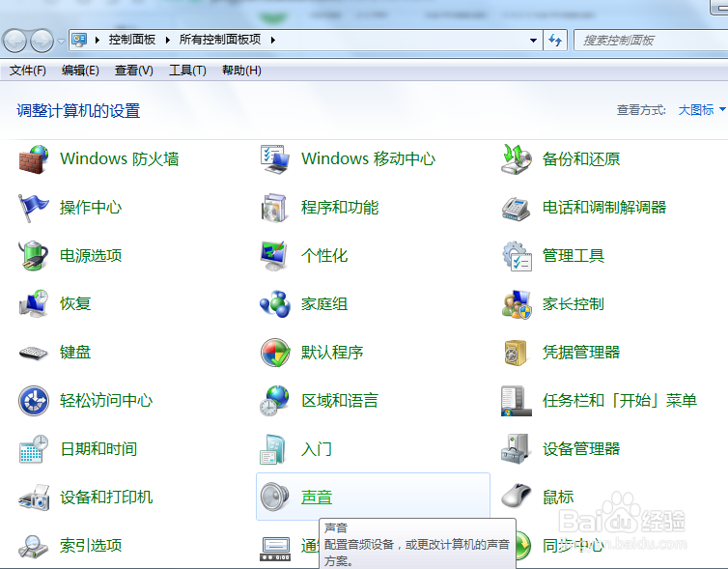
Task: Open the 管理工具 link
Action: [574, 255]
